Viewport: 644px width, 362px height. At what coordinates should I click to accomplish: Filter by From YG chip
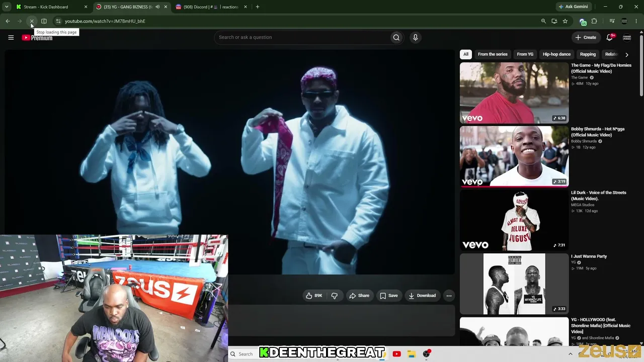click(525, 54)
